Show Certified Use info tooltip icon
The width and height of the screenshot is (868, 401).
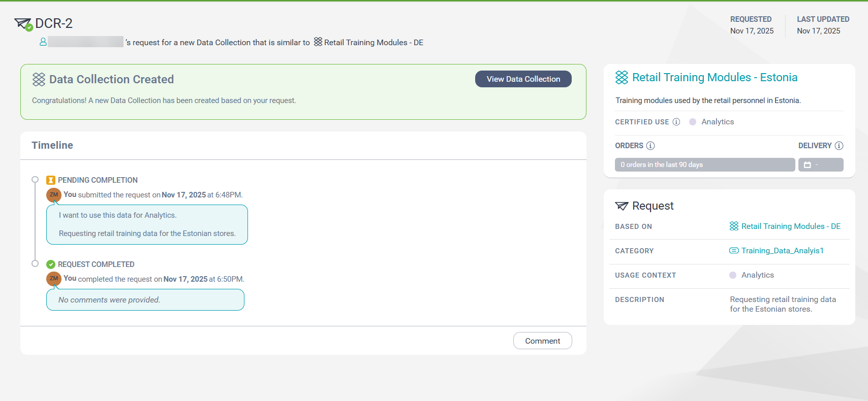(x=676, y=122)
